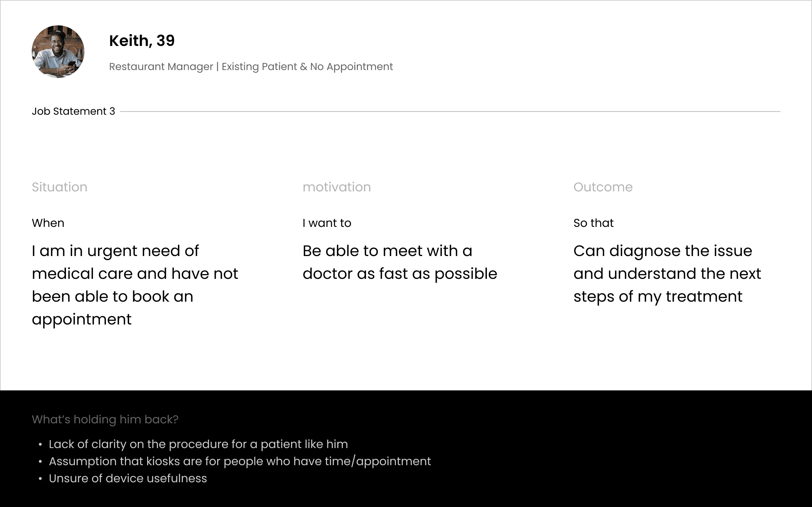Click Existing Patient & No Appointment text
This screenshot has height=507, width=812.
tap(307, 67)
